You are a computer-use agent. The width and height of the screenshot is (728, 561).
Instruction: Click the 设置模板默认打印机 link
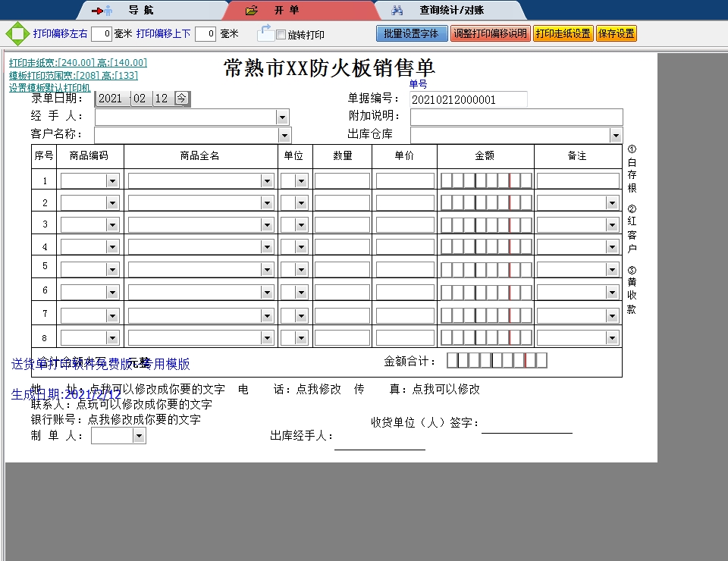[x=49, y=87]
